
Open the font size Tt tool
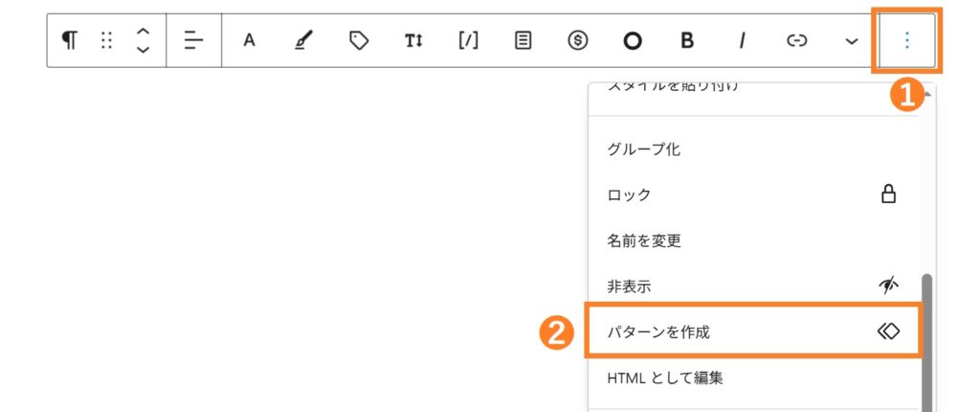(413, 40)
